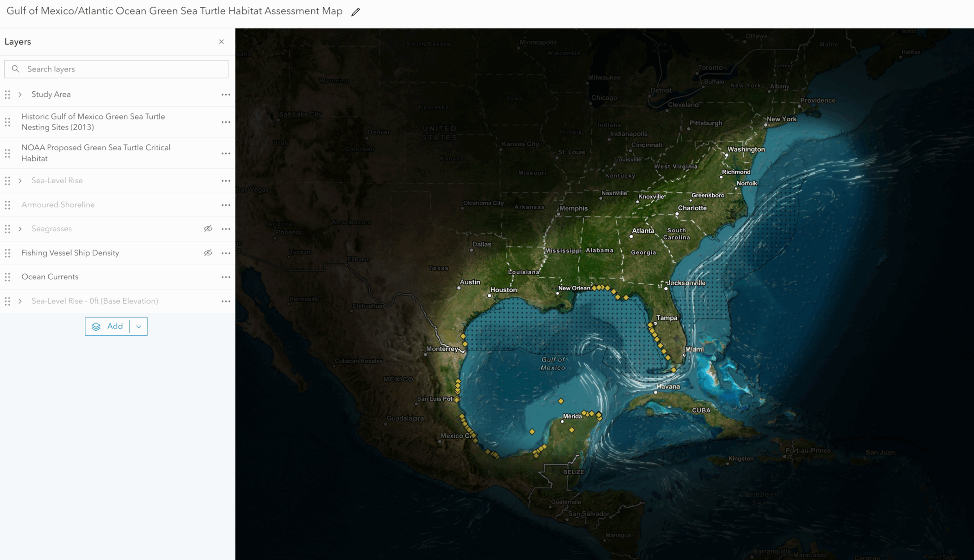974x560 pixels.
Task: Expand the Sea-Level Rise layer group
Action: pos(20,180)
